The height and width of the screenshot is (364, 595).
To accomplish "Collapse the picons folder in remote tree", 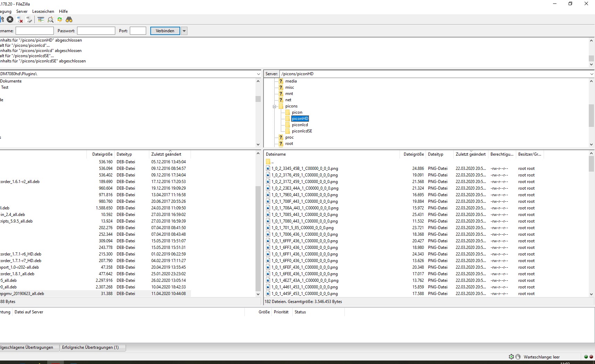I will pyautogui.click(x=274, y=106).
